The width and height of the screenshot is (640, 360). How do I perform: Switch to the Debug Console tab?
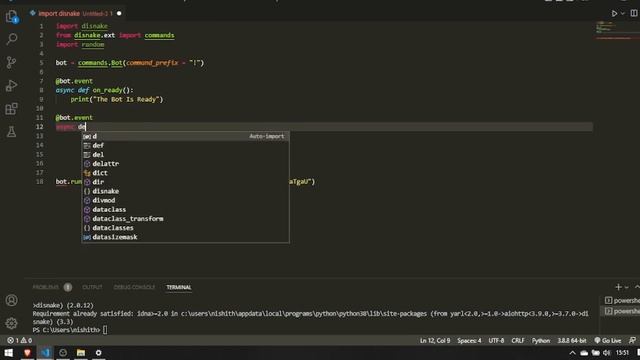[x=134, y=287]
